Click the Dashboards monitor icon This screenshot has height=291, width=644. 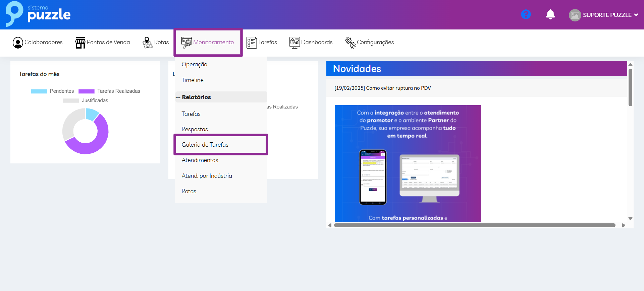tap(294, 43)
